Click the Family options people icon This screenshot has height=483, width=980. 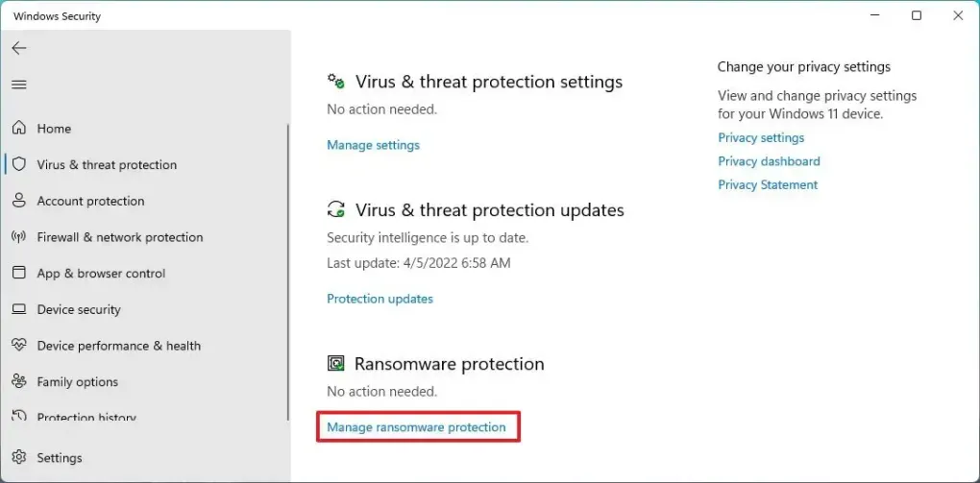19,381
